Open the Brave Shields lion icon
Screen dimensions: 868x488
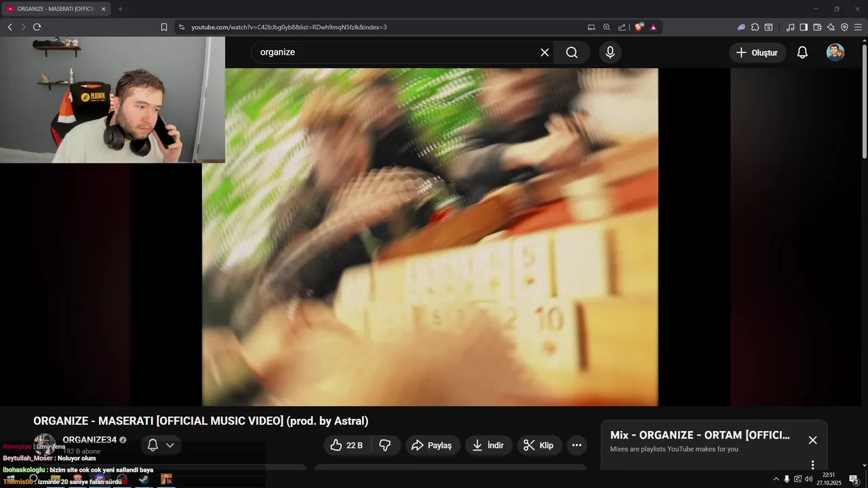pyautogui.click(x=639, y=27)
